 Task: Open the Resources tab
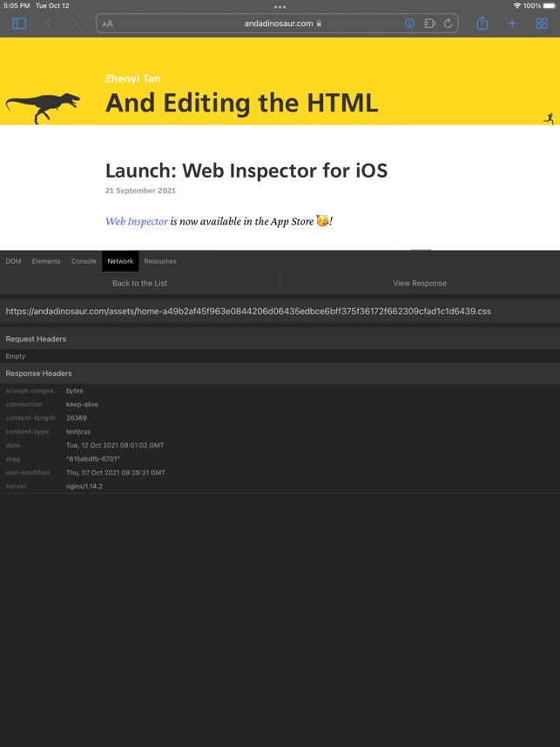click(x=160, y=261)
